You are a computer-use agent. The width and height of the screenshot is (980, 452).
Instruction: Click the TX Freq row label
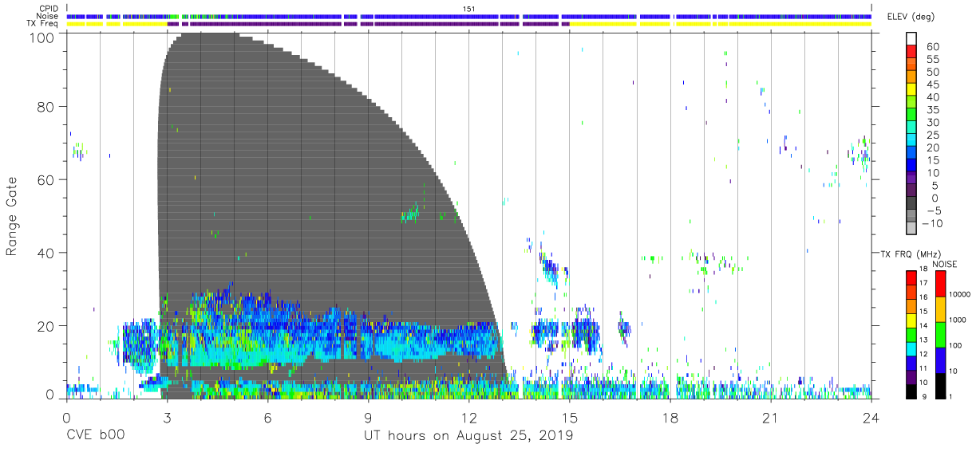[42, 24]
